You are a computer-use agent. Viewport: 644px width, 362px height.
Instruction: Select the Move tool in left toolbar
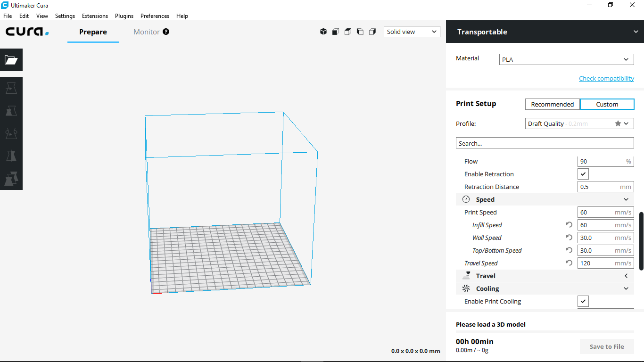[11, 88]
